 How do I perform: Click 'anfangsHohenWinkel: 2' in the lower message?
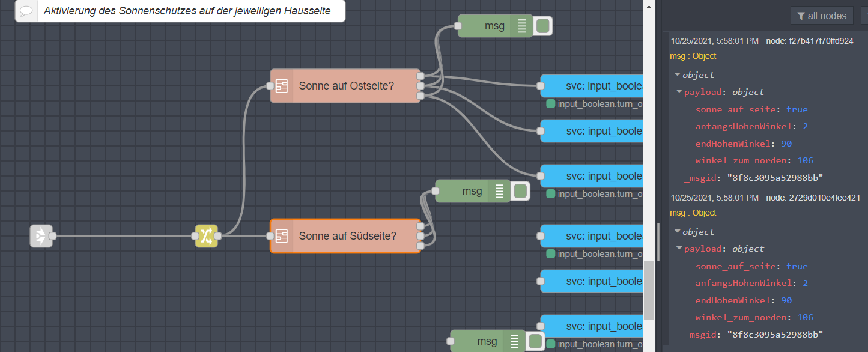[751, 283]
